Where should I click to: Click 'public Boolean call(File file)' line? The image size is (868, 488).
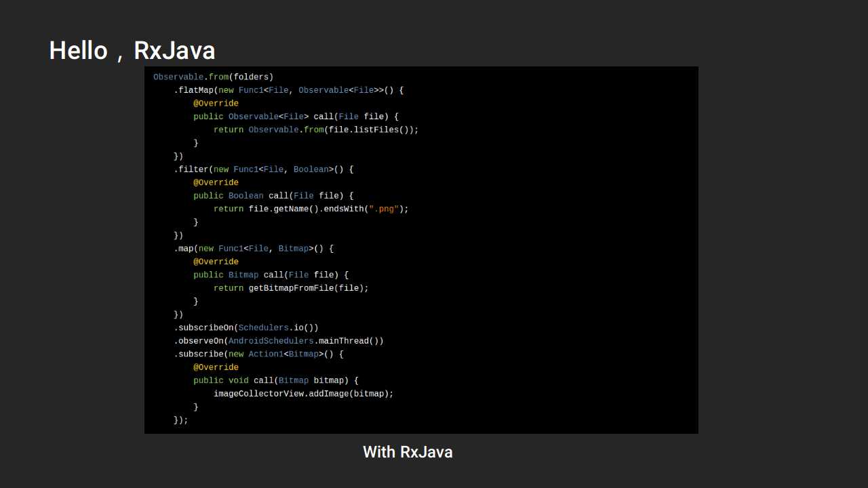(x=273, y=196)
